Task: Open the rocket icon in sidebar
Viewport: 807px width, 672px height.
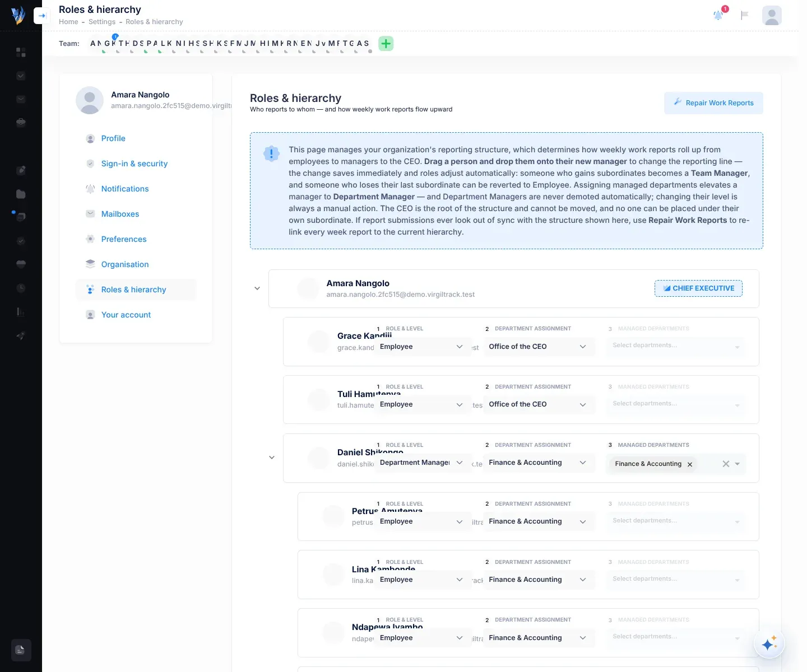Action: tap(21, 335)
